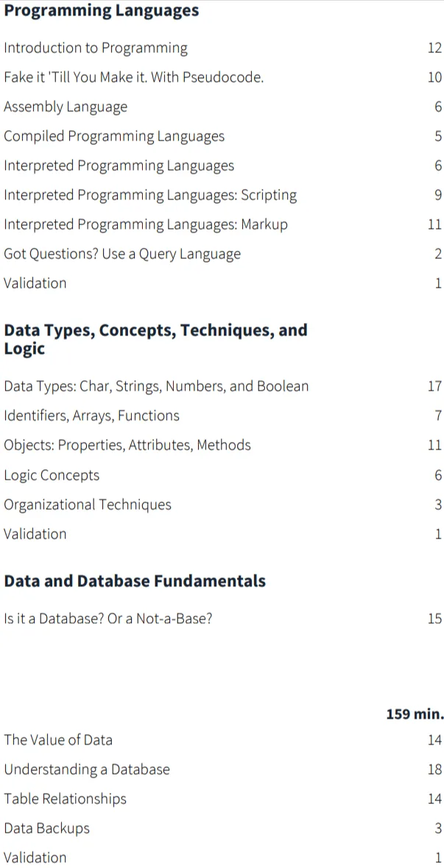Click the Programming Languages section heading
The width and height of the screenshot is (444, 868).
(x=102, y=10)
